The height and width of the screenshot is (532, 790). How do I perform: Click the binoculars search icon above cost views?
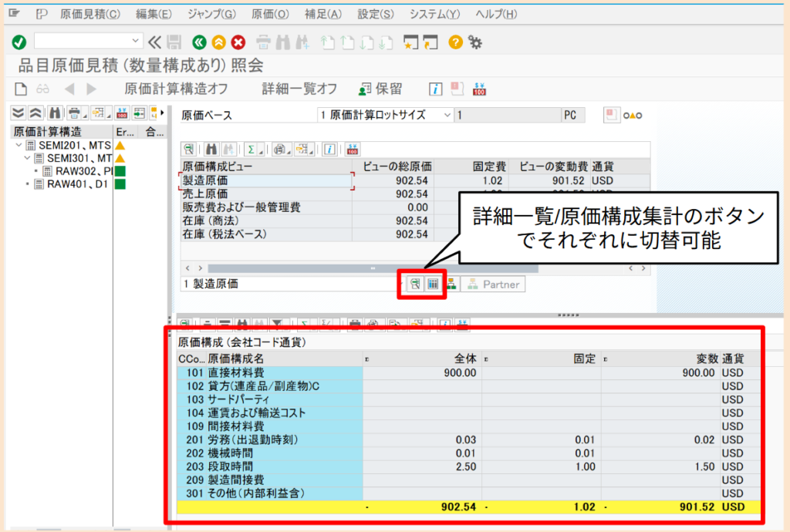pos(211,149)
